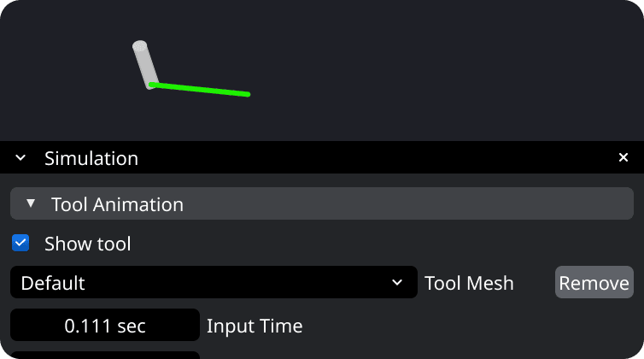644x359 pixels.
Task: Select the gray cylinder tool in viewport
Action: (x=144, y=65)
